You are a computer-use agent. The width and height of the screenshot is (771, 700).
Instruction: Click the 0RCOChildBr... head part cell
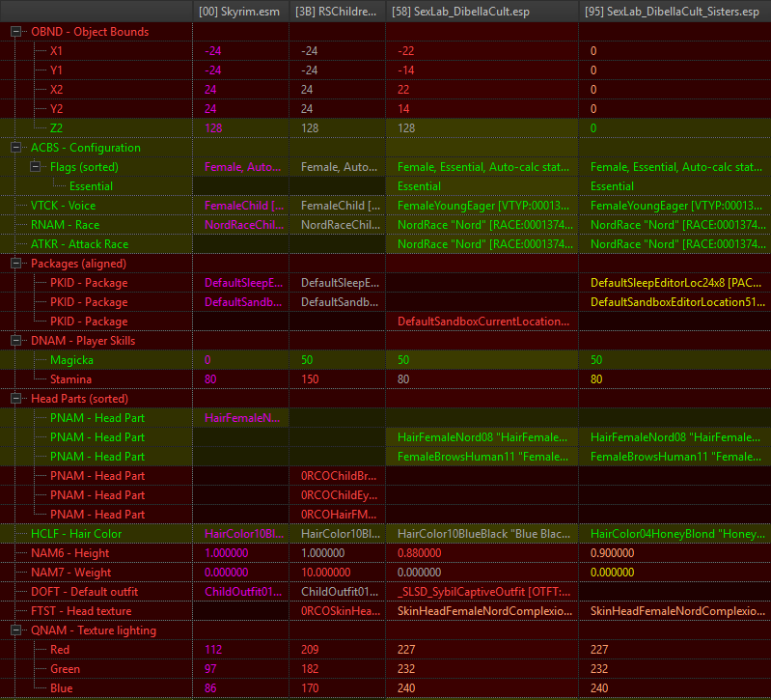pyautogui.click(x=339, y=476)
